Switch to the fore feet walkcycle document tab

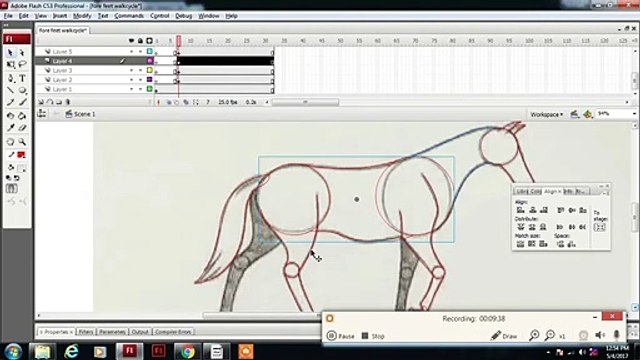coord(63,30)
